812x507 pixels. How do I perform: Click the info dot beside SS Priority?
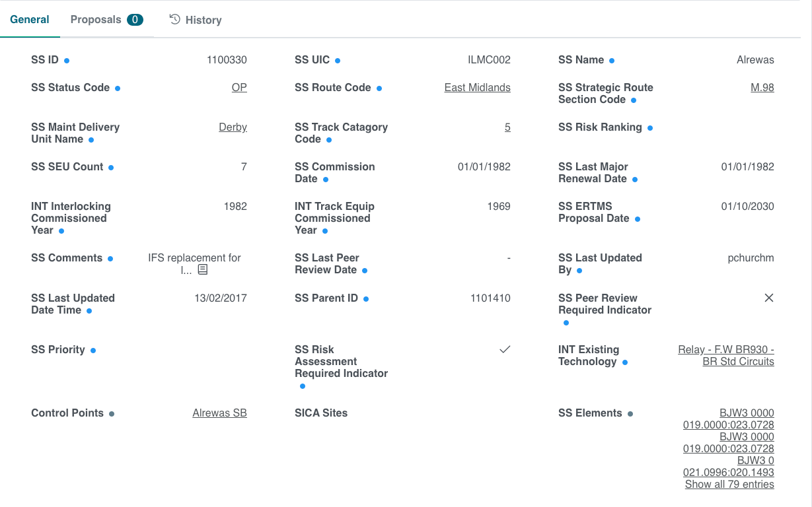(x=93, y=351)
